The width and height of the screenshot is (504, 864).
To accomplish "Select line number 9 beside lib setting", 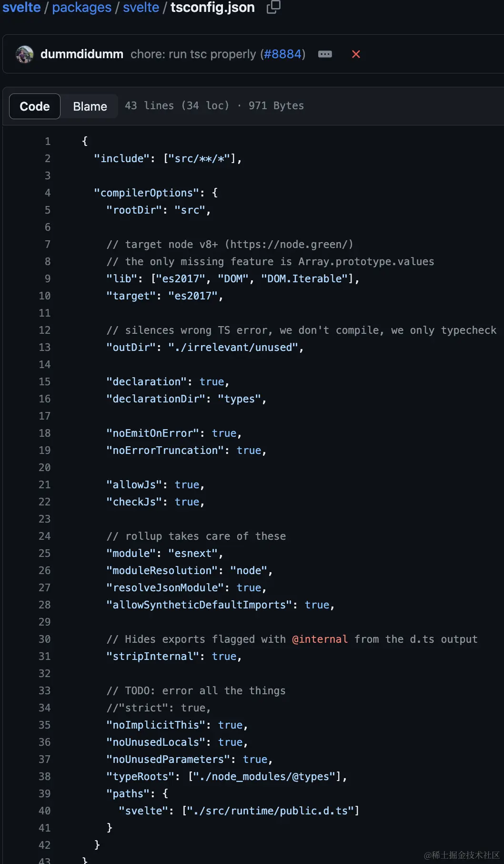I will coord(47,278).
